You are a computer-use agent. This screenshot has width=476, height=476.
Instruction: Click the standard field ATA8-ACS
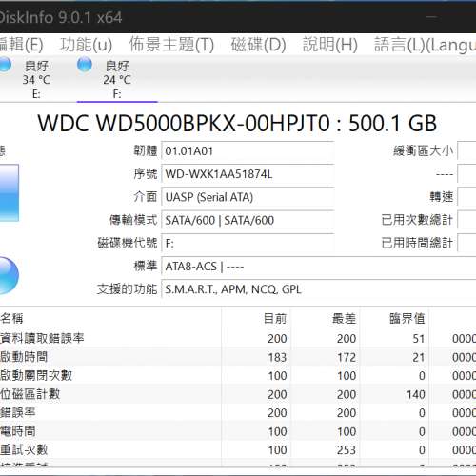319,267
